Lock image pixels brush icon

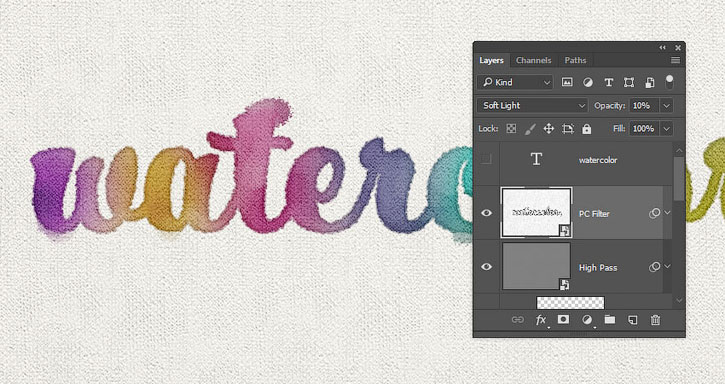coord(530,129)
